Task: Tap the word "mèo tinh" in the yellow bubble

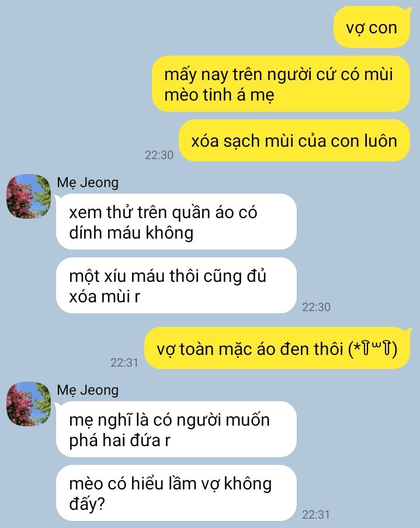Action: [x=198, y=95]
